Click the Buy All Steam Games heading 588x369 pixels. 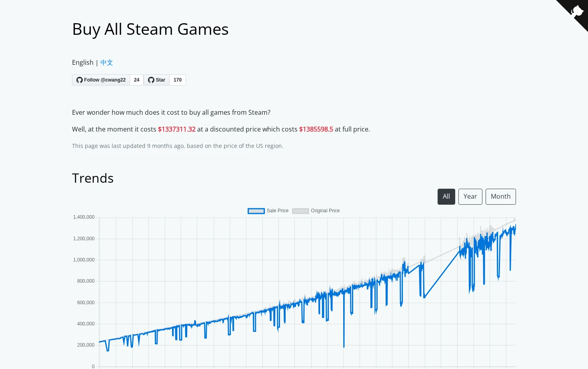pyautogui.click(x=150, y=29)
